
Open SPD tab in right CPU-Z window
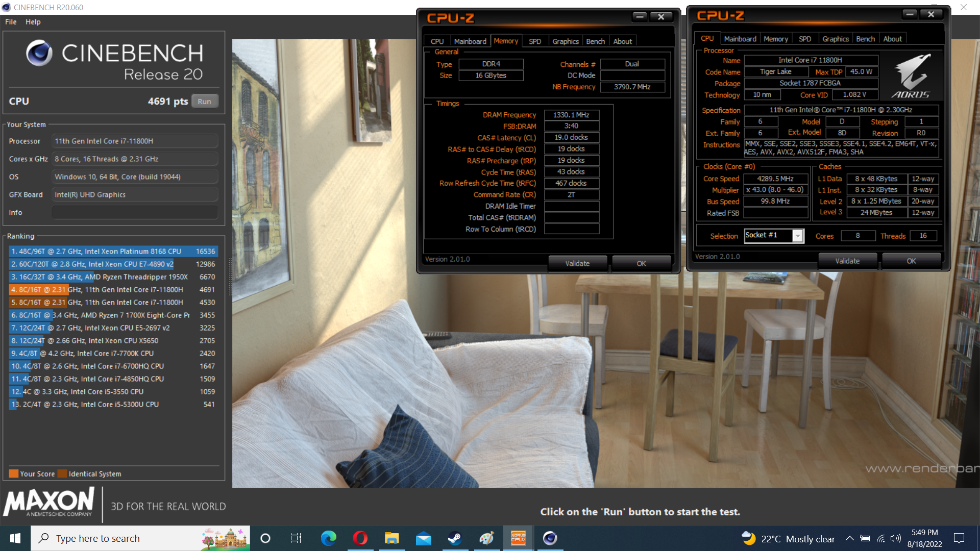tap(805, 39)
